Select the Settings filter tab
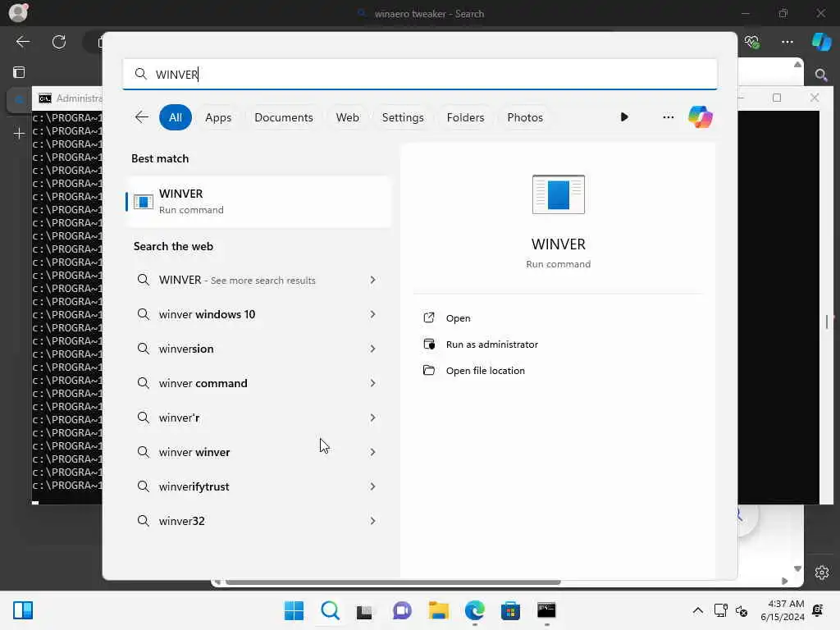 click(x=403, y=117)
